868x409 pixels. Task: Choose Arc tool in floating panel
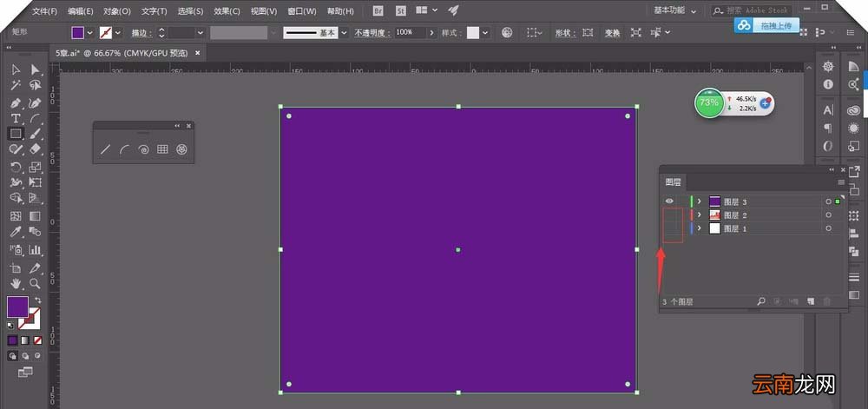click(x=124, y=149)
